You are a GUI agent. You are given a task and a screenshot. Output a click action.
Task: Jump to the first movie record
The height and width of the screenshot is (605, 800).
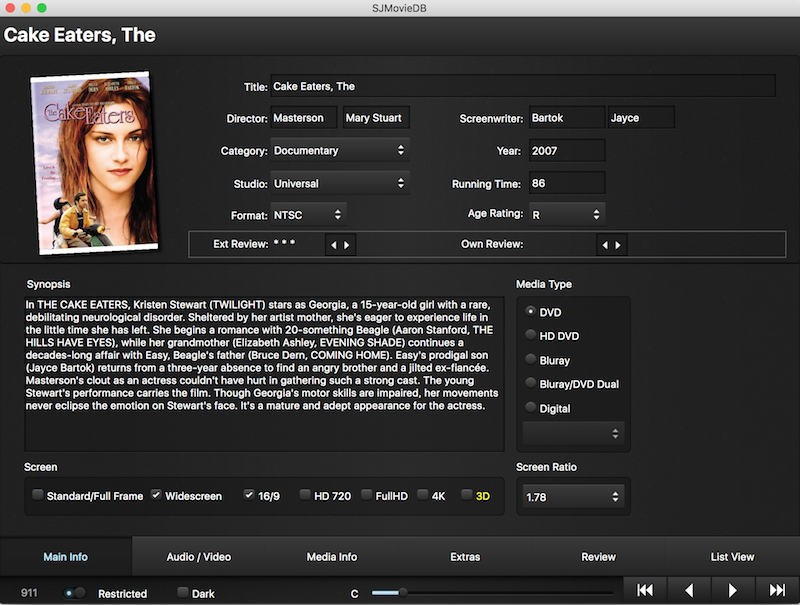[x=645, y=590]
